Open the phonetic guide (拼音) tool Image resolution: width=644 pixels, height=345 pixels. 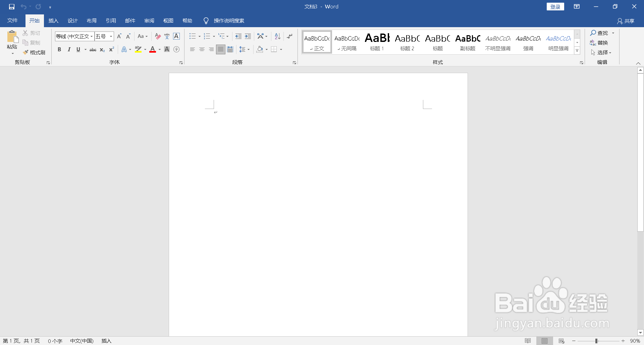[167, 36]
